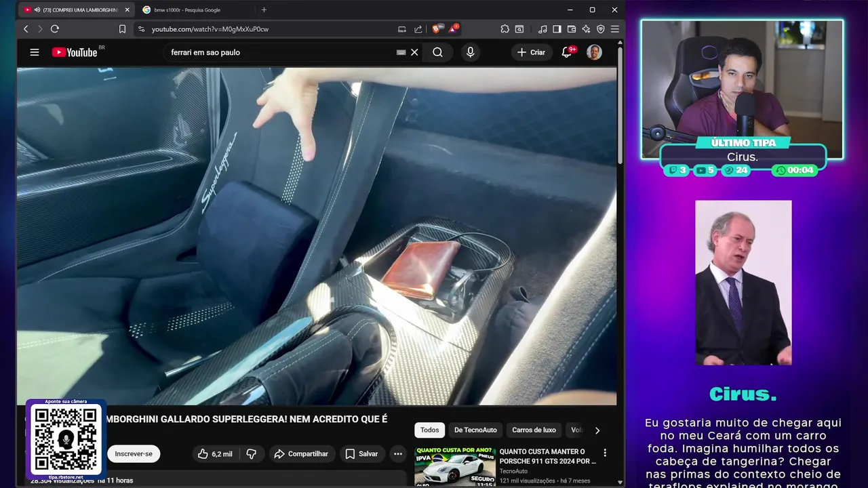Start voice search with the microphone
The image size is (868, 488).
tap(470, 52)
